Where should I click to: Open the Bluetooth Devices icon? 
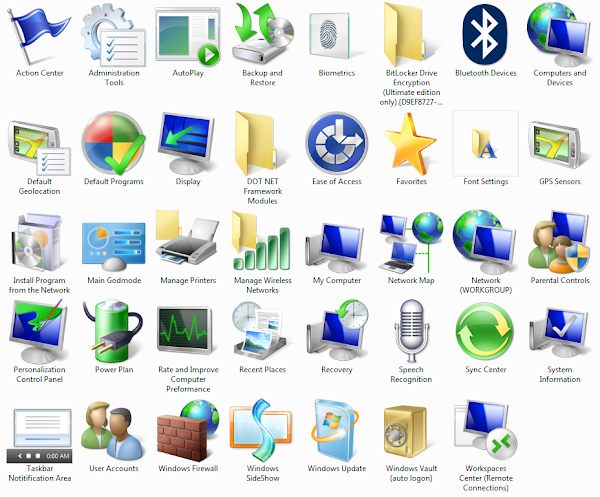[485, 34]
